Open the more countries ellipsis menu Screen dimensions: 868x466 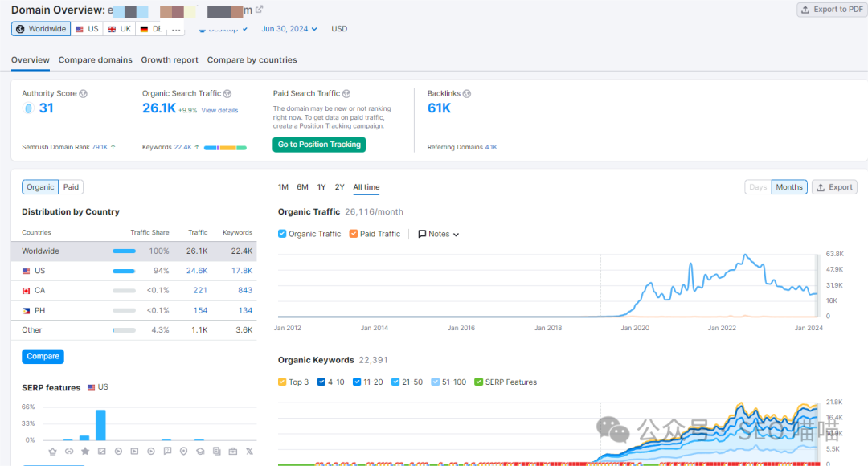176,29
